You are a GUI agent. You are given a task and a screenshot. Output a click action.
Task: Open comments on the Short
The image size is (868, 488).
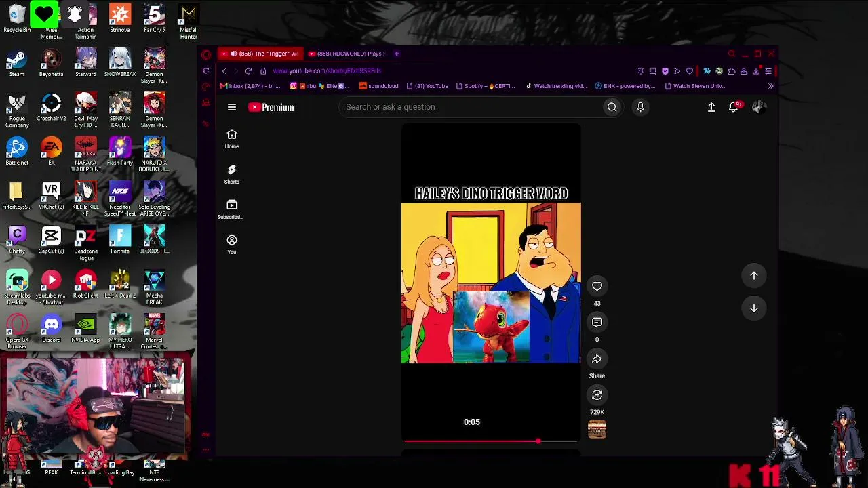point(597,323)
